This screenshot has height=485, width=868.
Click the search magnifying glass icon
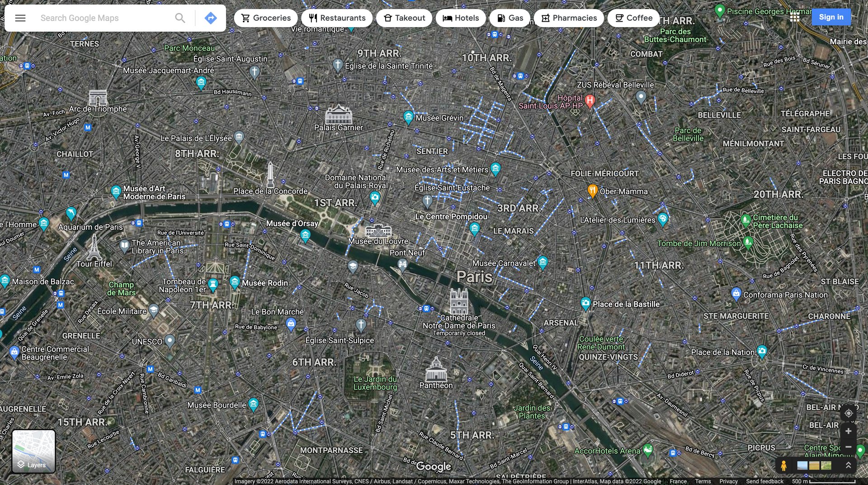[x=179, y=18]
